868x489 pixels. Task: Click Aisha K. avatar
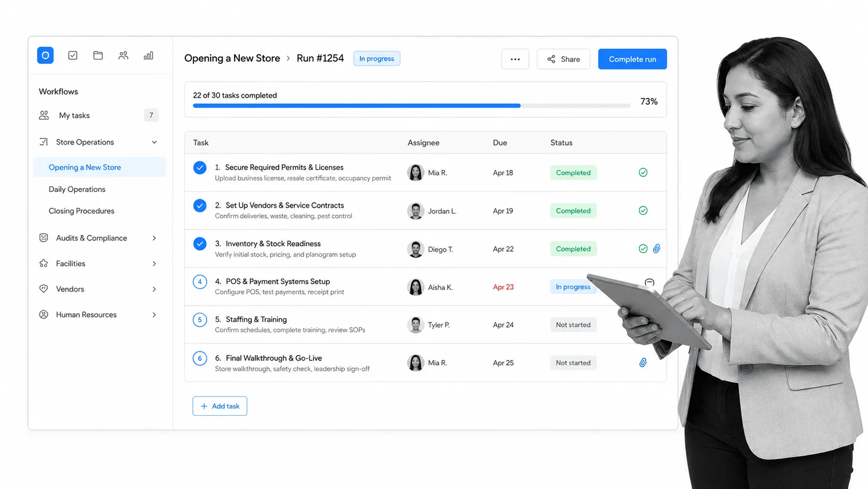415,287
